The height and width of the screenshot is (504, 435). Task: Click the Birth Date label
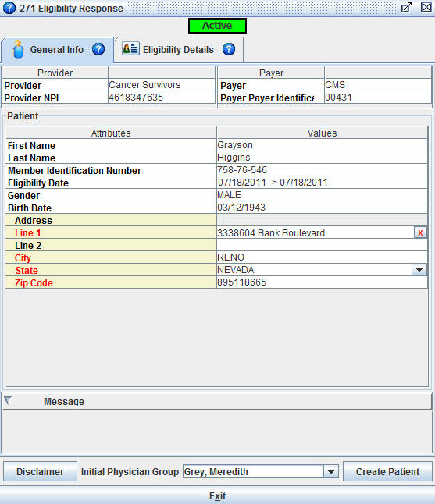click(30, 208)
